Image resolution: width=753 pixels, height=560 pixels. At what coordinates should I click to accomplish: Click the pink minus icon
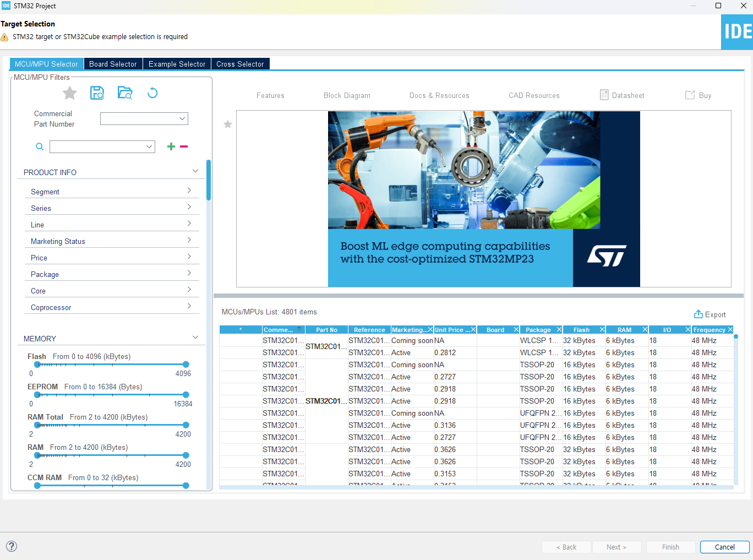click(x=184, y=146)
